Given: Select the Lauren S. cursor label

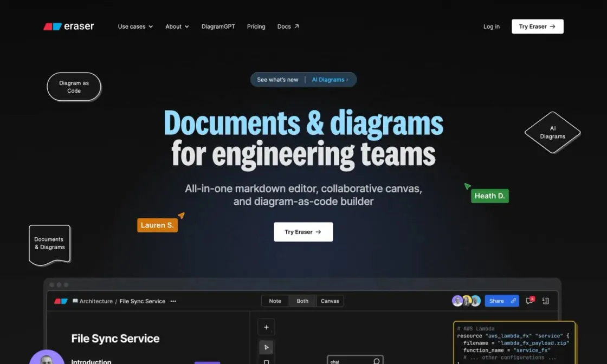Looking at the screenshot, I should pos(157,225).
